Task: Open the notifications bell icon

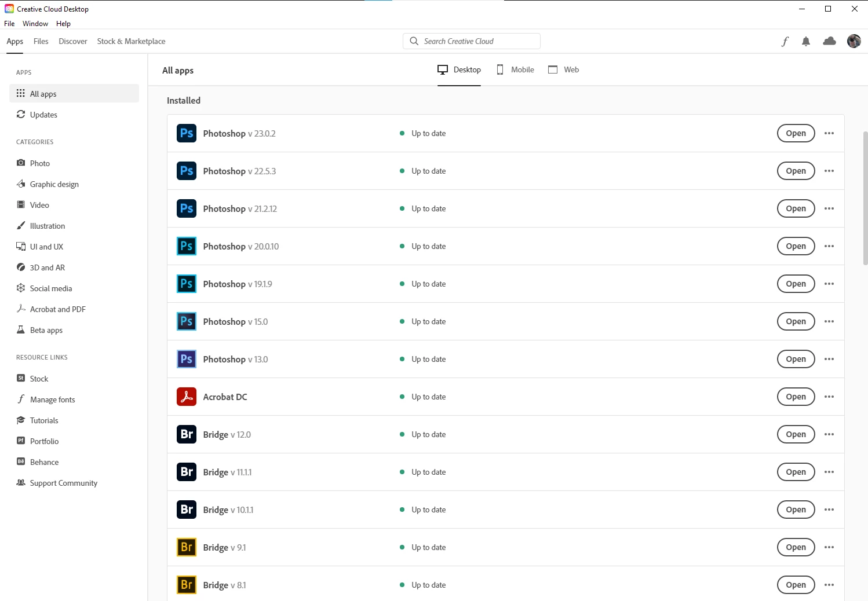Action: 806,41
